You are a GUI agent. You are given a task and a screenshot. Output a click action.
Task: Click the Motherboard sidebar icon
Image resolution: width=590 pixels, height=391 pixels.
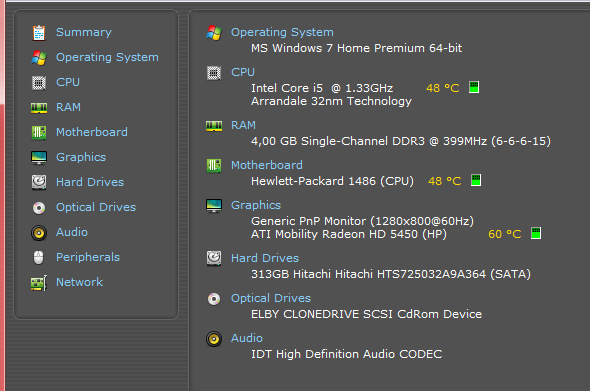click(x=39, y=132)
